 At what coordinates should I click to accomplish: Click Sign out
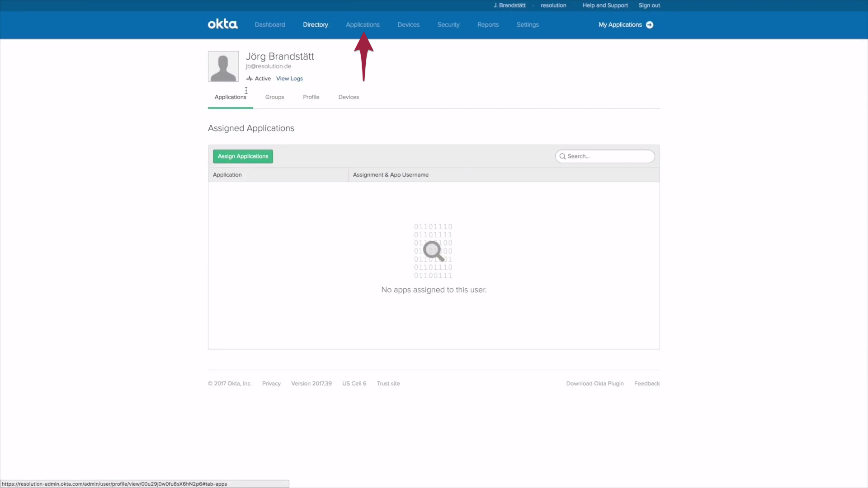click(649, 5)
